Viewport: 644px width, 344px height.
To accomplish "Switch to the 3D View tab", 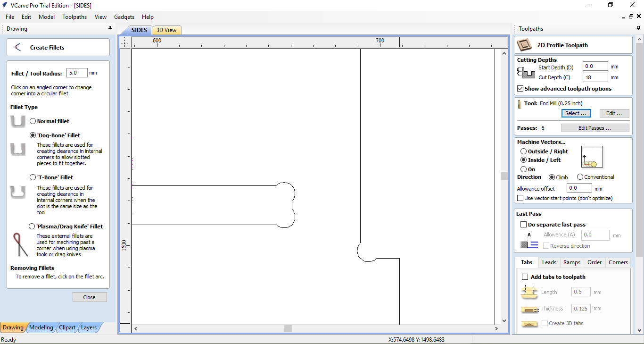I will point(166,30).
